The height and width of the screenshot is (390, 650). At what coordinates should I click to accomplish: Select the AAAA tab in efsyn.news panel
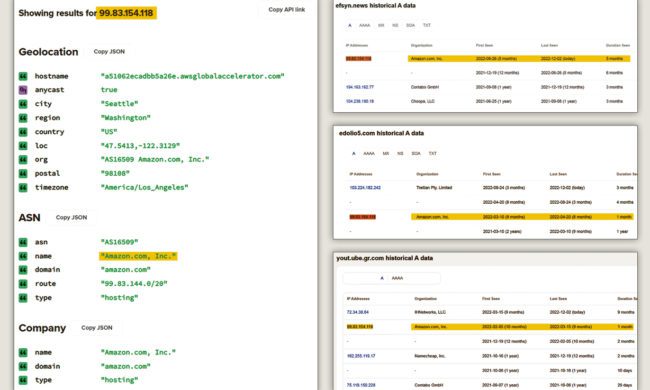[364, 25]
